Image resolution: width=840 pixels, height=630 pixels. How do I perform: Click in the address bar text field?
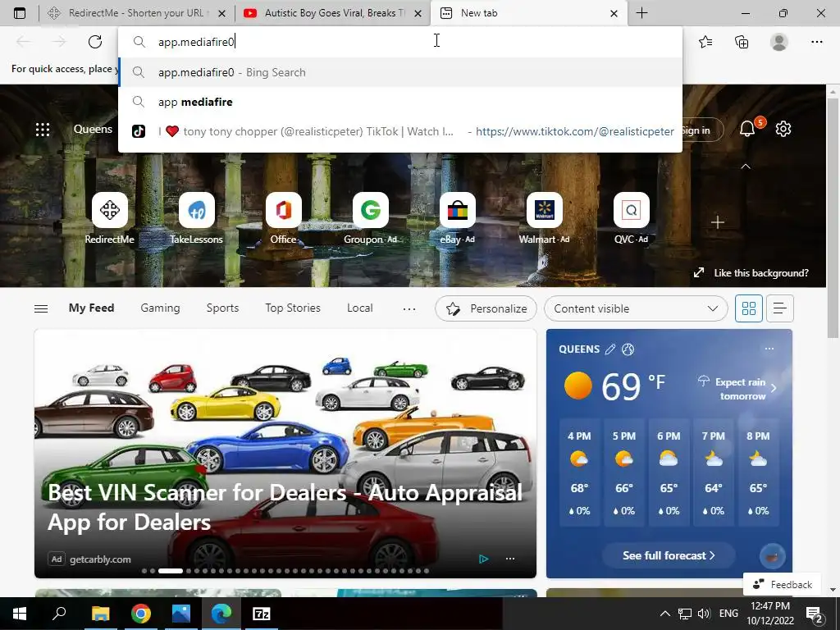(400, 42)
